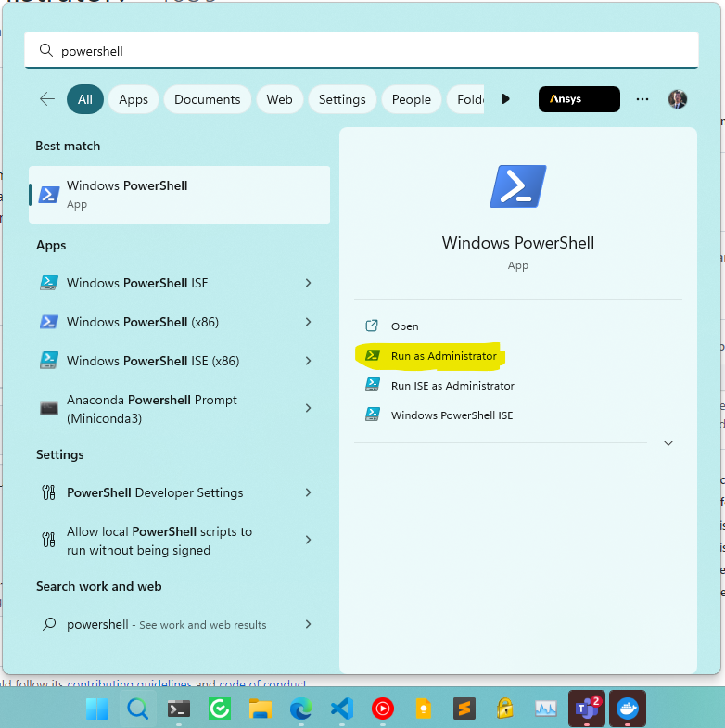Viewport: 725px width, 728px height.
Task: Click the search box containing "powershell"
Action: pos(361,50)
